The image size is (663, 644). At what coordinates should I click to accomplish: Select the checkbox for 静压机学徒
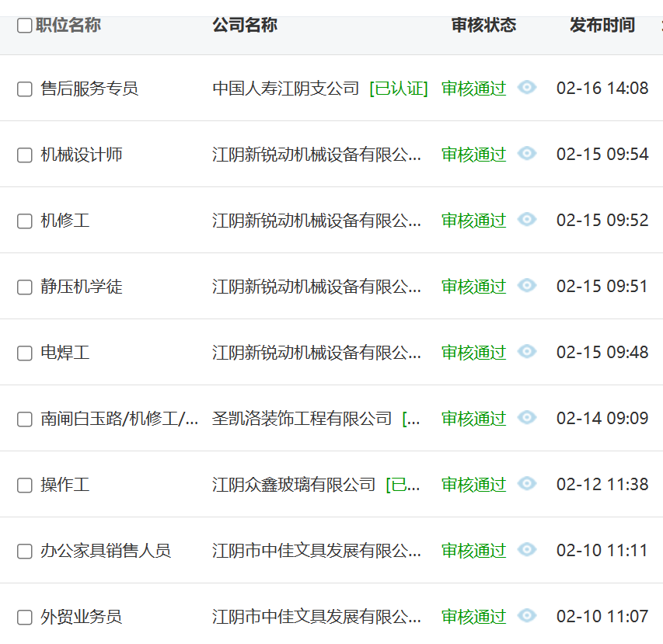(25, 287)
